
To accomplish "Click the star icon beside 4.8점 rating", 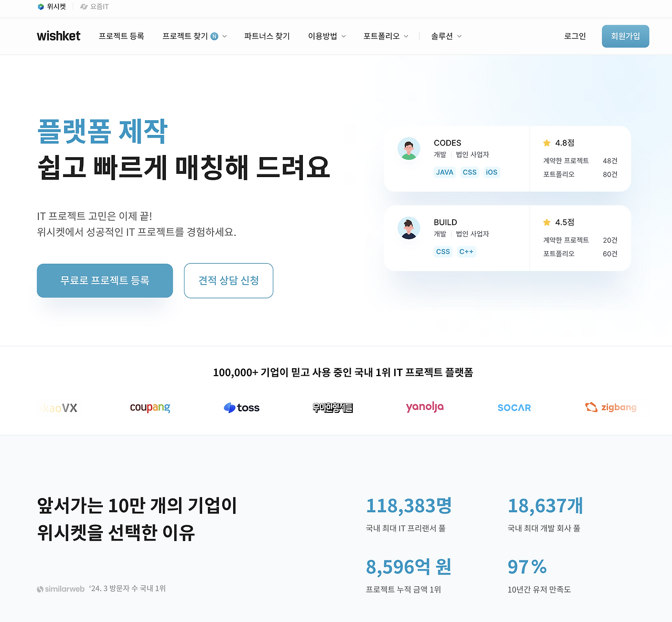I will click(546, 143).
